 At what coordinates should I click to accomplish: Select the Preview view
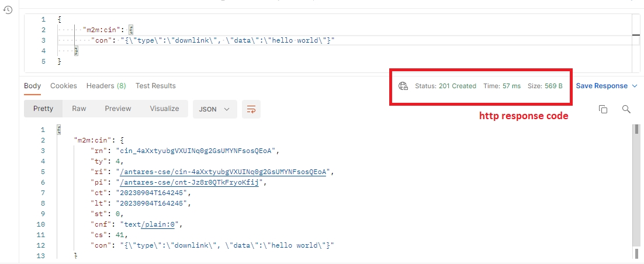(118, 109)
